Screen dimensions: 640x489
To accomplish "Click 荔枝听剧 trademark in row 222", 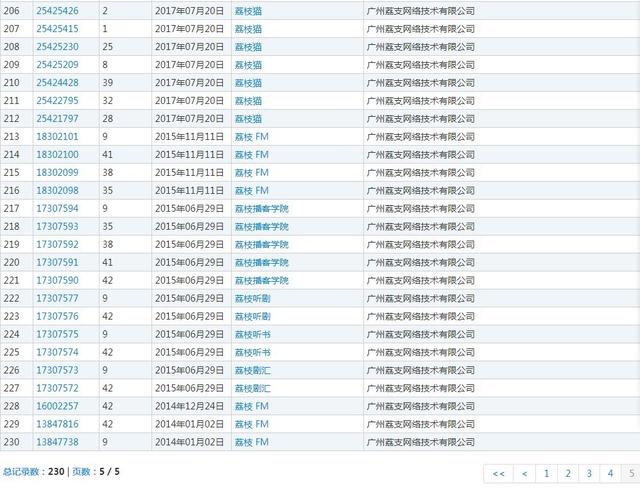I will pos(252,298).
